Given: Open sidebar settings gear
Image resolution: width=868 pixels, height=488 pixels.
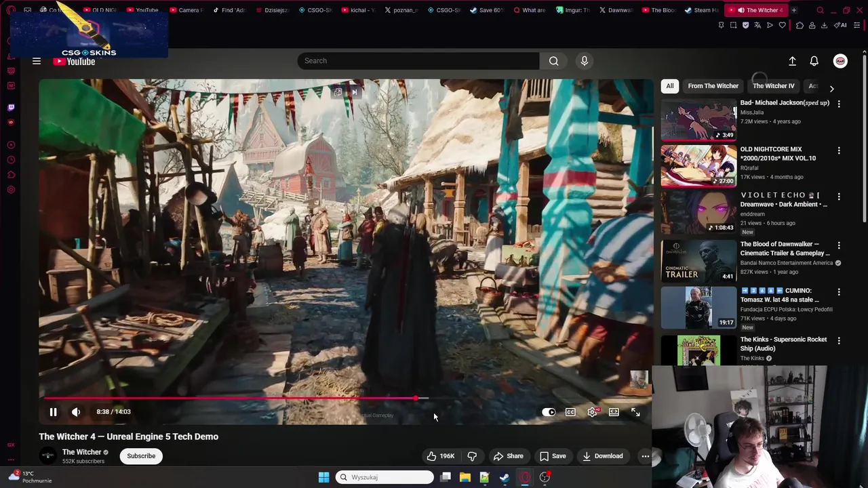Looking at the screenshot, I should click(x=11, y=190).
